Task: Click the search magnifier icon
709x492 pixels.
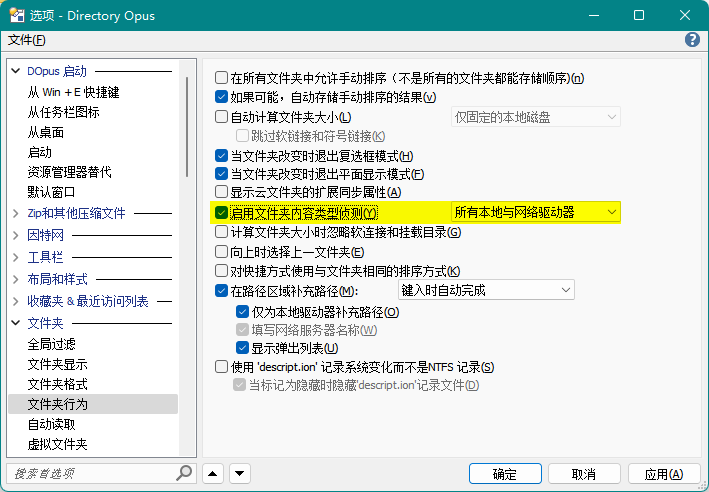Action: coord(184,473)
